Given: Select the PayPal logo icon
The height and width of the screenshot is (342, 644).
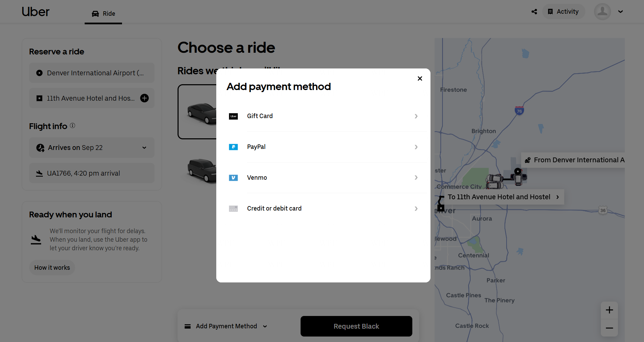Looking at the screenshot, I should [233, 147].
